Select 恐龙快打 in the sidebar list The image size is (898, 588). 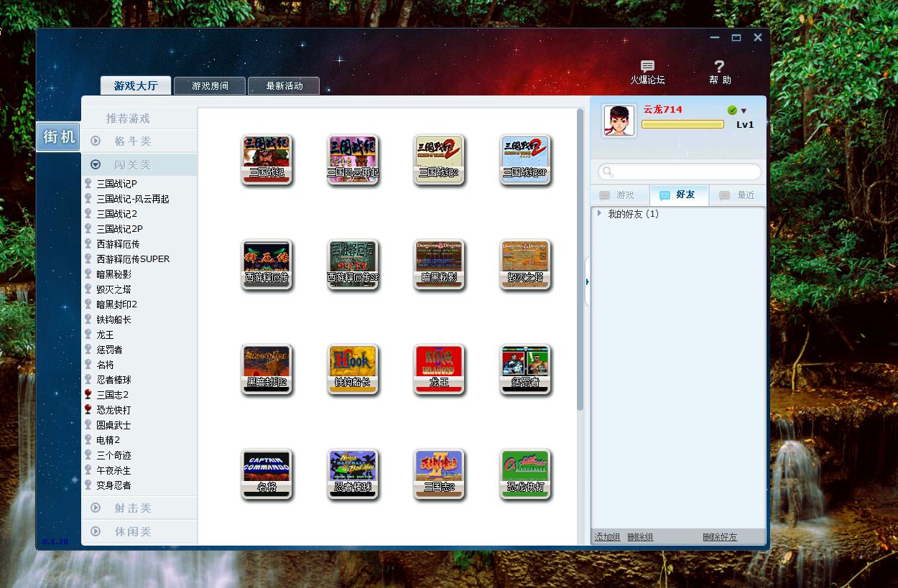[x=114, y=410]
